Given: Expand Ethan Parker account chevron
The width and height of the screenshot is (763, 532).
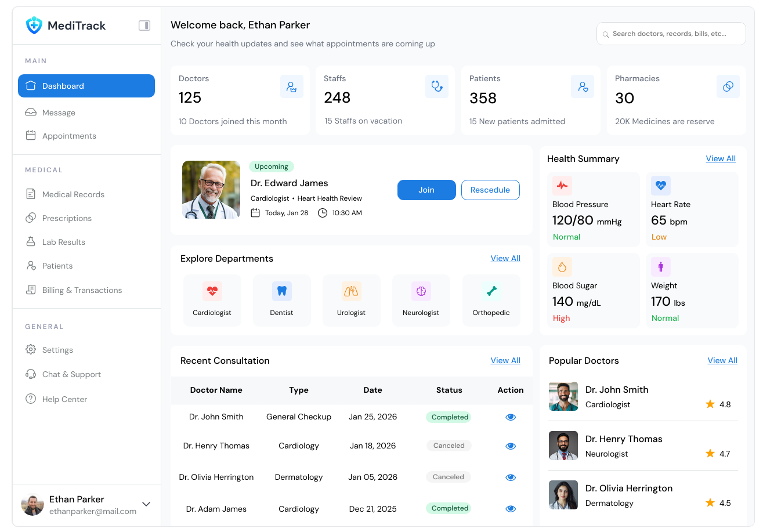Looking at the screenshot, I should tap(146, 504).
